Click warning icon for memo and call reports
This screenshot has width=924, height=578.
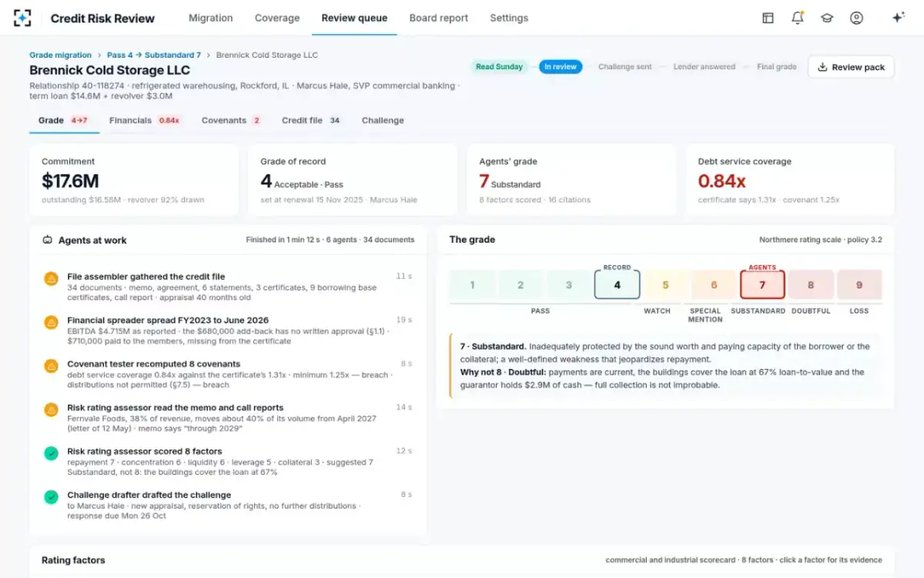(51, 410)
